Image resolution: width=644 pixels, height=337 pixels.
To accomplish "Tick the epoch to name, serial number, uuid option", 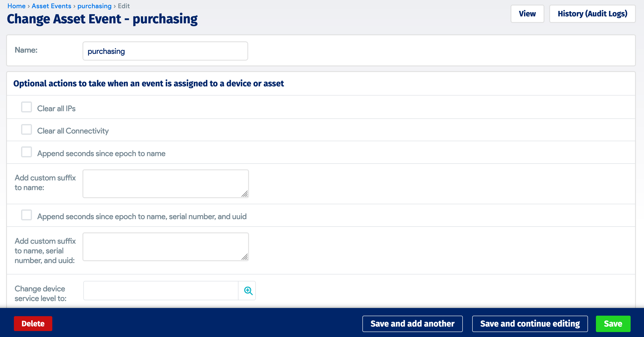I will click(x=27, y=215).
